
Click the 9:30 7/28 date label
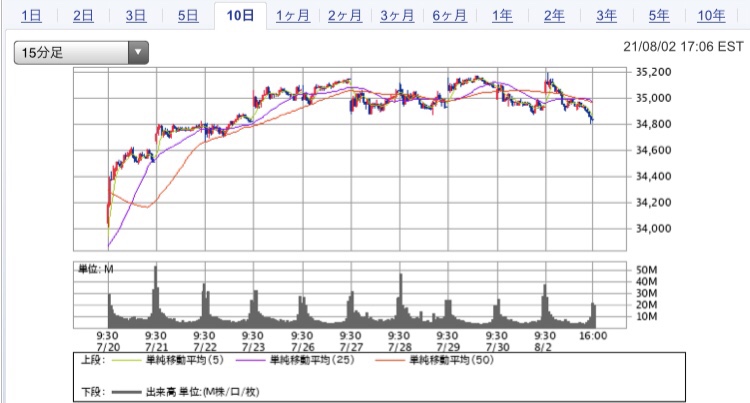[399, 341]
